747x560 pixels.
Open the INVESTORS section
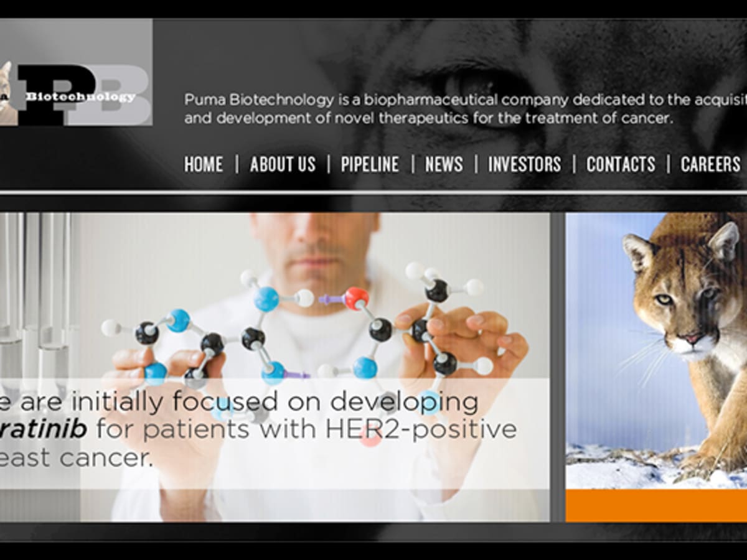(x=524, y=164)
